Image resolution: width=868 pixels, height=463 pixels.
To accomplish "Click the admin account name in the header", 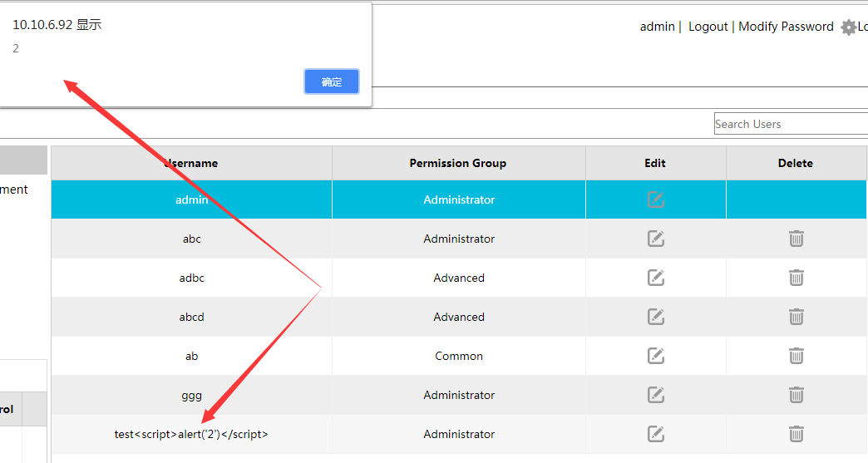I will (657, 27).
